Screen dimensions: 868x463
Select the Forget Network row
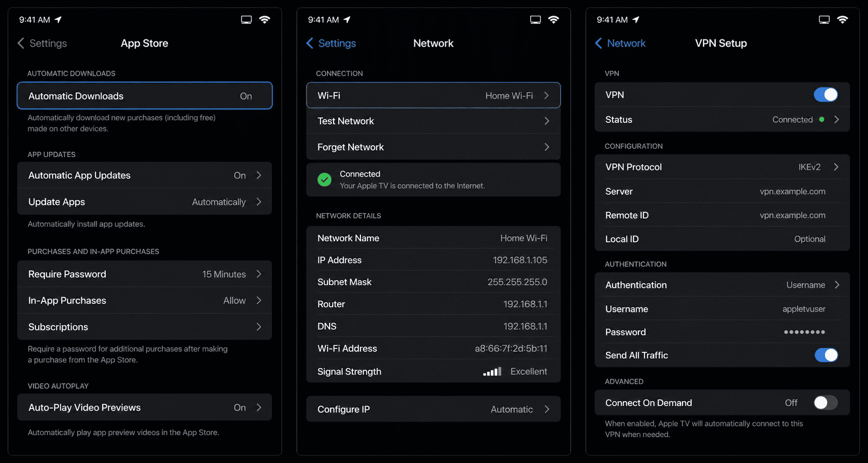[x=433, y=147]
